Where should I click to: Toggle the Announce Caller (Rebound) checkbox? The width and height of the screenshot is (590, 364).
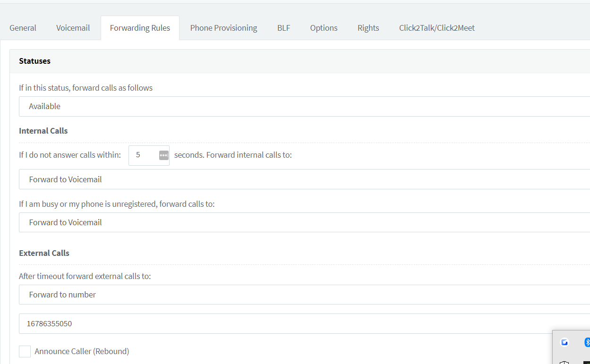[25, 351]
